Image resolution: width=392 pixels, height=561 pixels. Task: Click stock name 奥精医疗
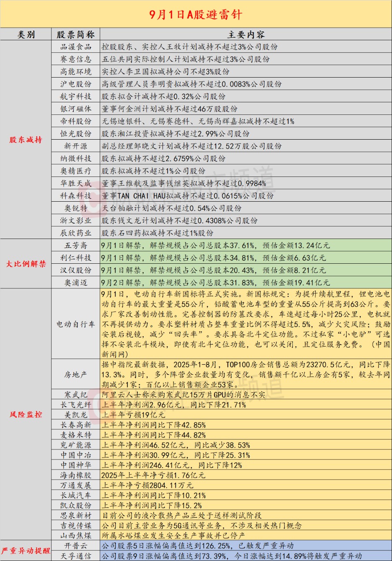76,171
